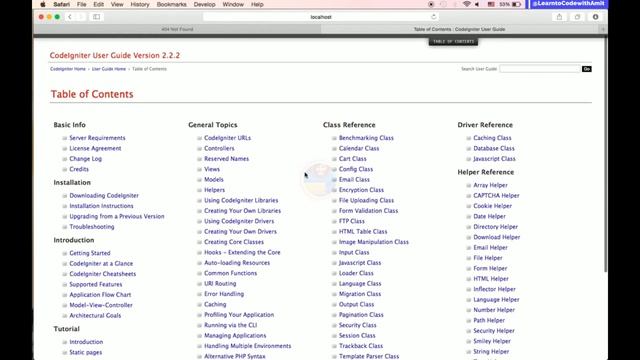640x360 pixels.
Task: Open the Models link
Action: click(x=214, y=180)
